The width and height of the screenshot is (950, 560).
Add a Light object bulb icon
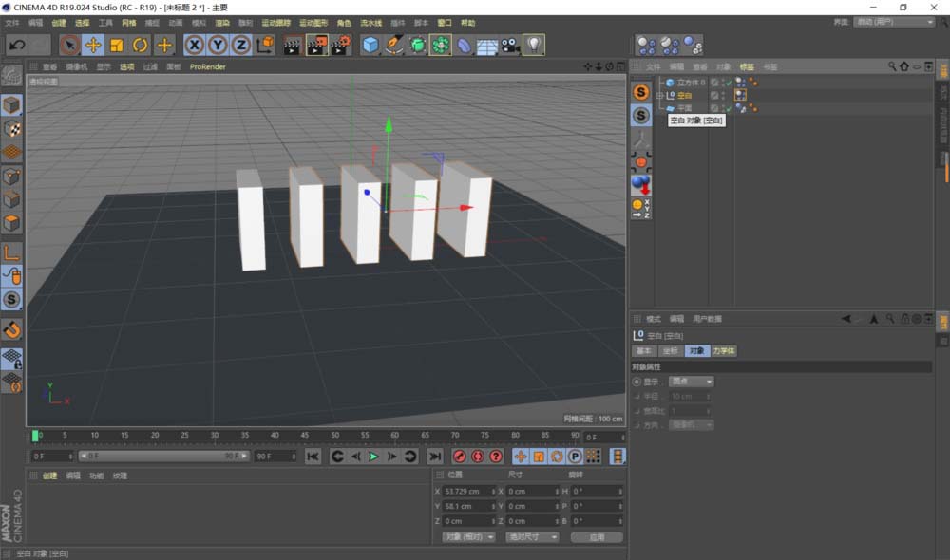[x=534, y=45]
